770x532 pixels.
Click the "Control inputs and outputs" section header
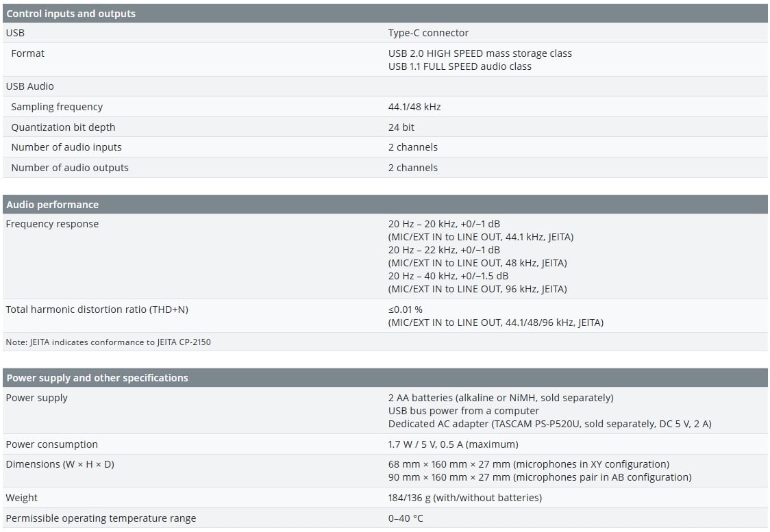71,14
